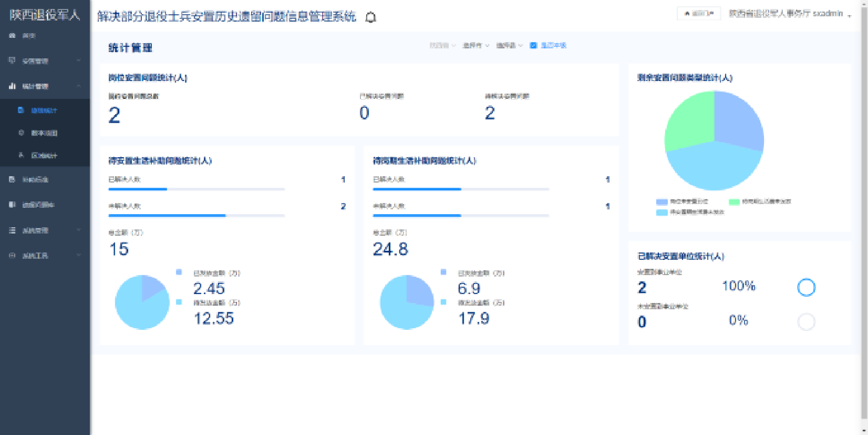Click the legend swatch beside 6.9 amount
Image resolution: width=868 pixels, height=435 pixels.
443,272
